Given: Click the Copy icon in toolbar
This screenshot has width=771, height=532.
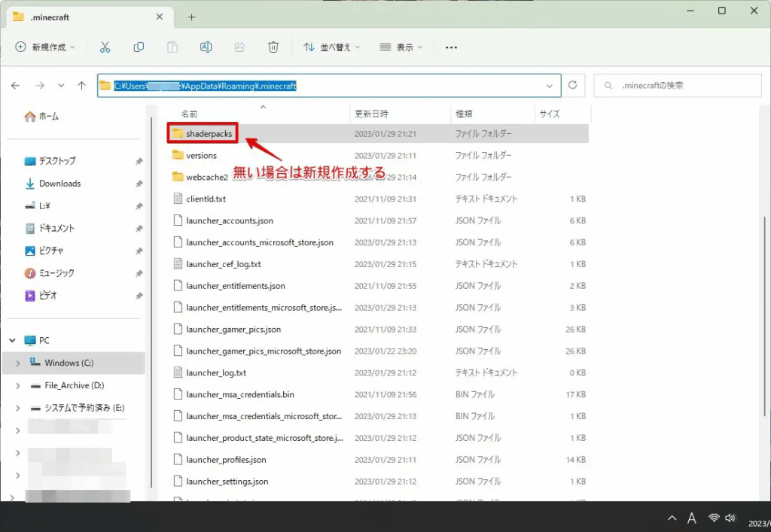Looking at the screenshot, I should coord(139,47).
